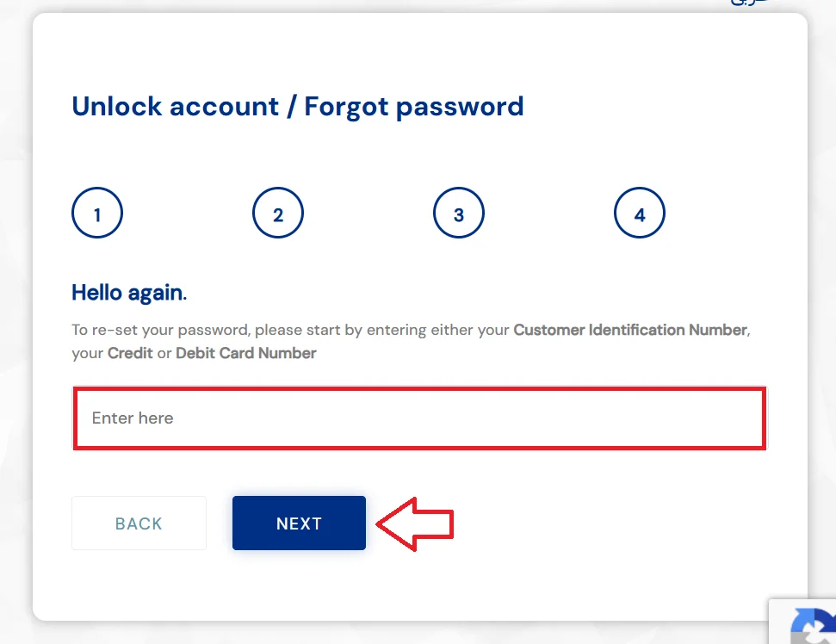Focus the 'Enter here' input field
The width and height of the screenshot is (836, 644).
[419, 418]
